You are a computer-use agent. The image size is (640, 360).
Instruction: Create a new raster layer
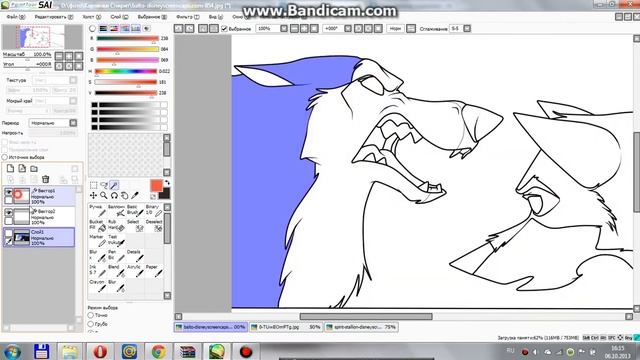11,168
